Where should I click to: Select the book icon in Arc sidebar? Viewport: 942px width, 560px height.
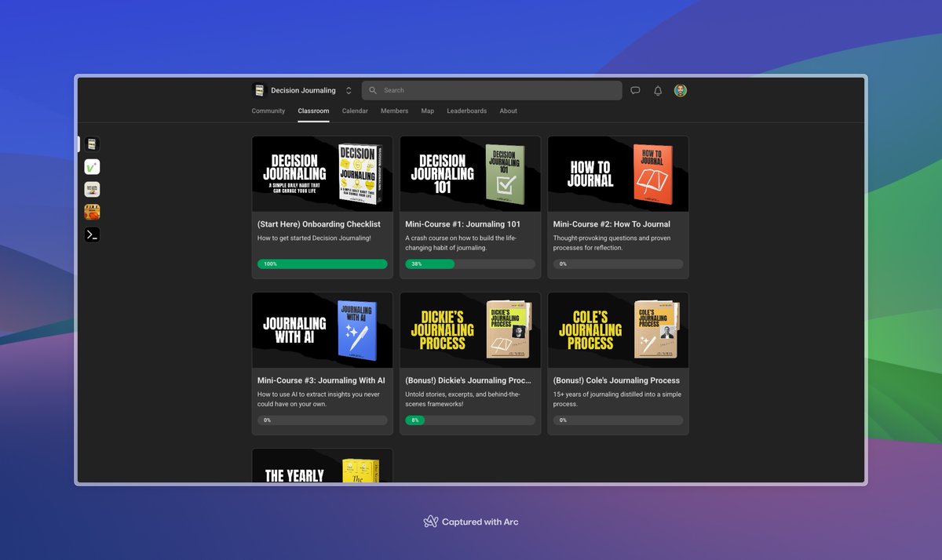coord(92,144)
